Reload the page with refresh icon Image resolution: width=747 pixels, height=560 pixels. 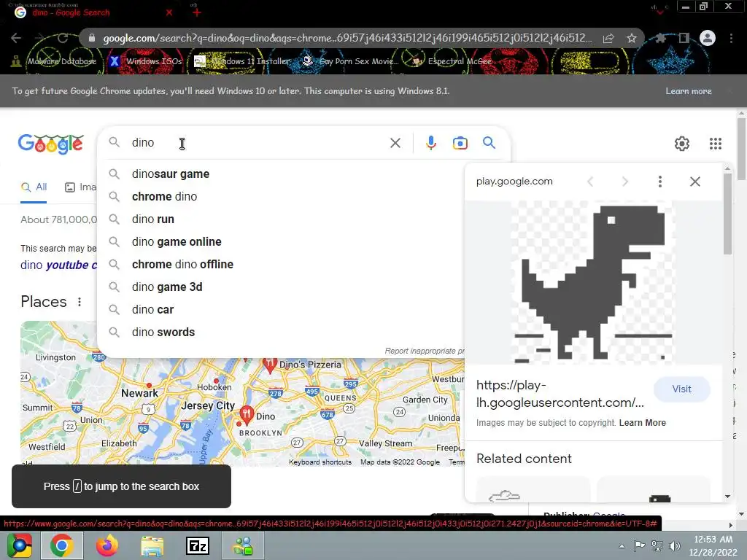coord(63,38)
